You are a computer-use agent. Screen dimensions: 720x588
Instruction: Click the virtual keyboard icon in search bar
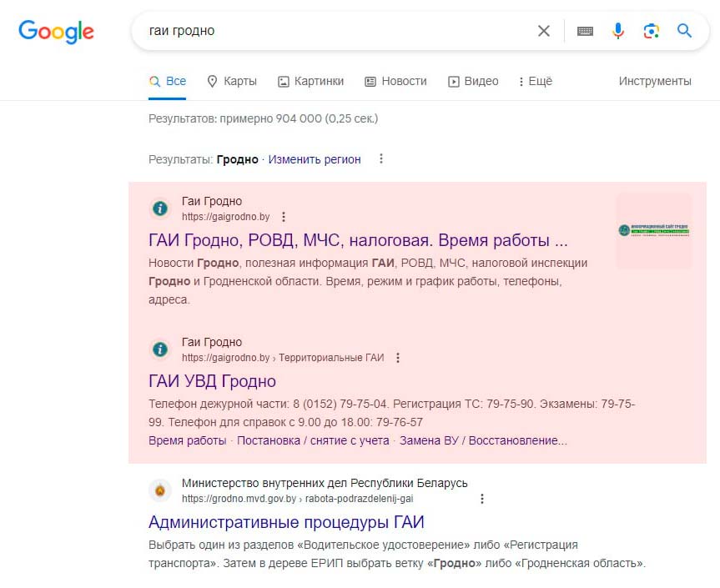click(585, 30)
